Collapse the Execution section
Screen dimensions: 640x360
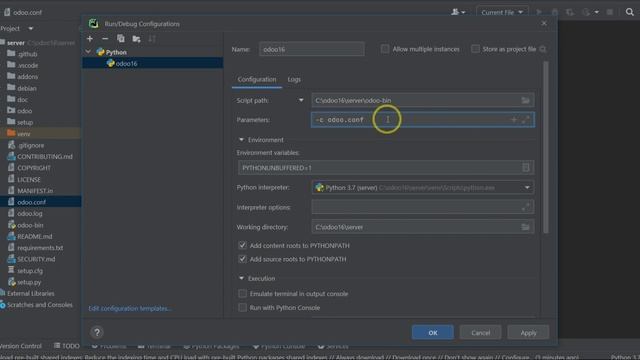point(241,278)
